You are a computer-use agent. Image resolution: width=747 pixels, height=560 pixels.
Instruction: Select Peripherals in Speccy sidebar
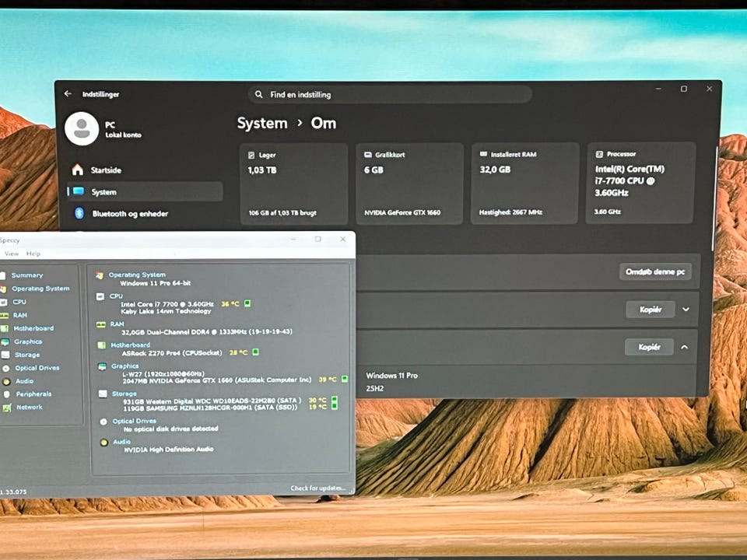(33, 394)
